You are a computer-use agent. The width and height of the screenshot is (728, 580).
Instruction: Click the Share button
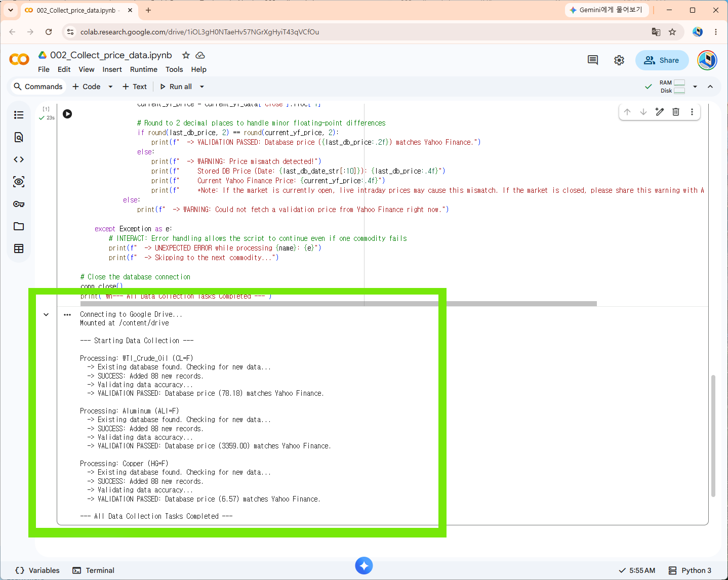[662, 60]
